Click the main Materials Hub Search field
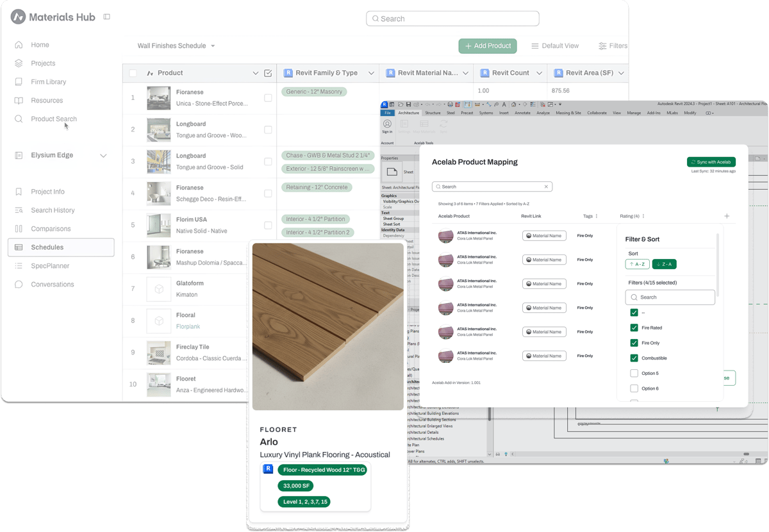The image size is (769, 532). tap(452, 19)
